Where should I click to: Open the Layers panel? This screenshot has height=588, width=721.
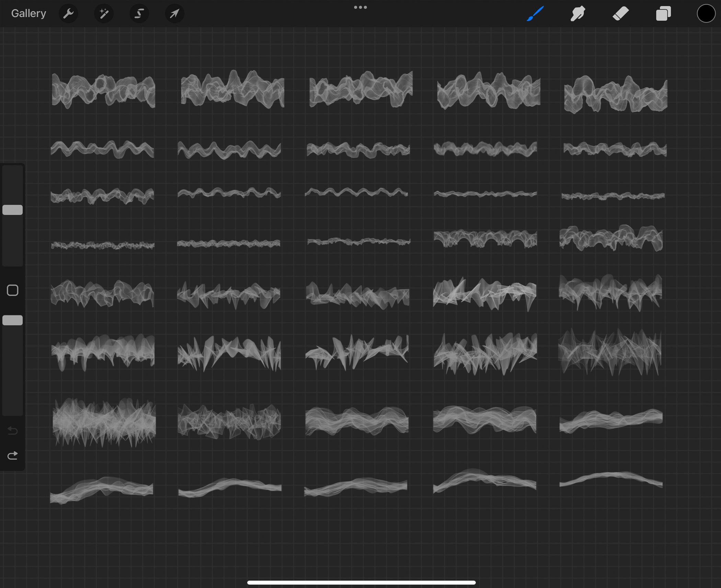[663, 14]
